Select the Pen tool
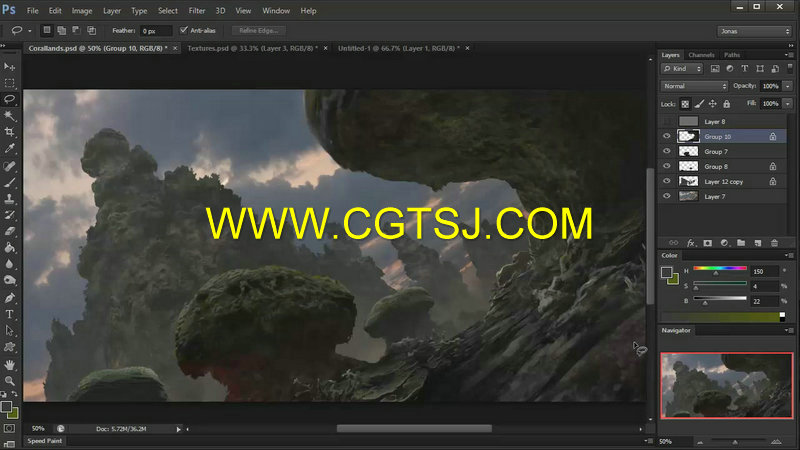 pyautogui.click(x=9, y=297)
